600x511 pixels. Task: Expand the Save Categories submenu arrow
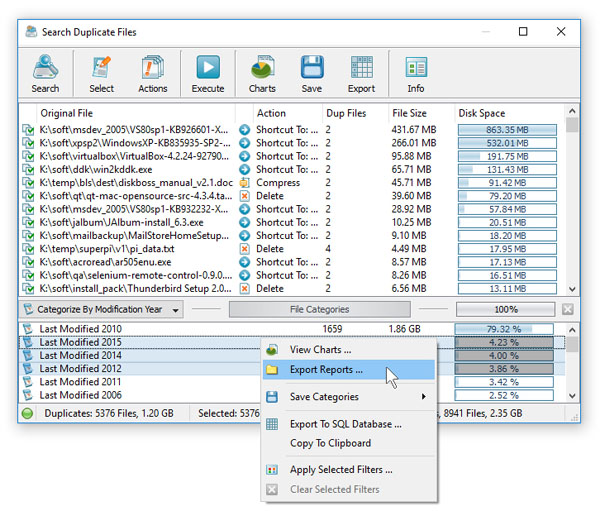[x=424, y=397]
